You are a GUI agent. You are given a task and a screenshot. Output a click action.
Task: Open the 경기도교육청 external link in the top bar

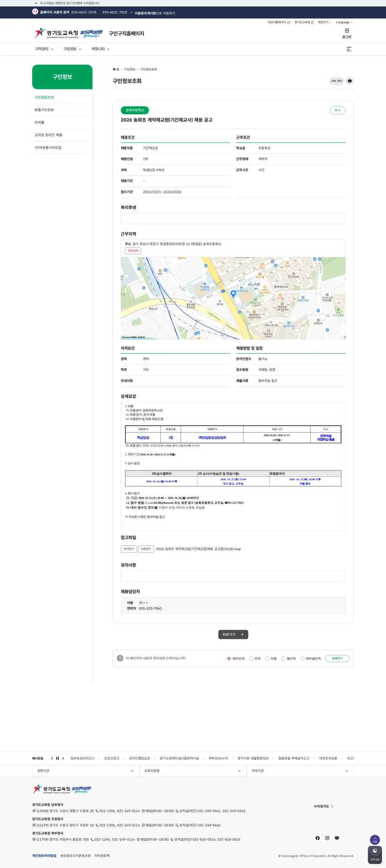tap(304, 23)
